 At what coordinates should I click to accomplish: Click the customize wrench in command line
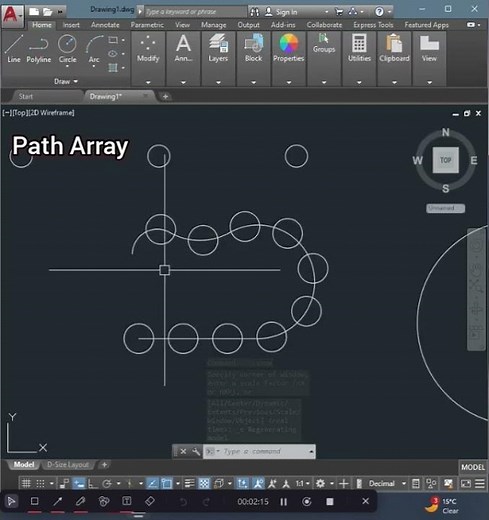[196, 451]
